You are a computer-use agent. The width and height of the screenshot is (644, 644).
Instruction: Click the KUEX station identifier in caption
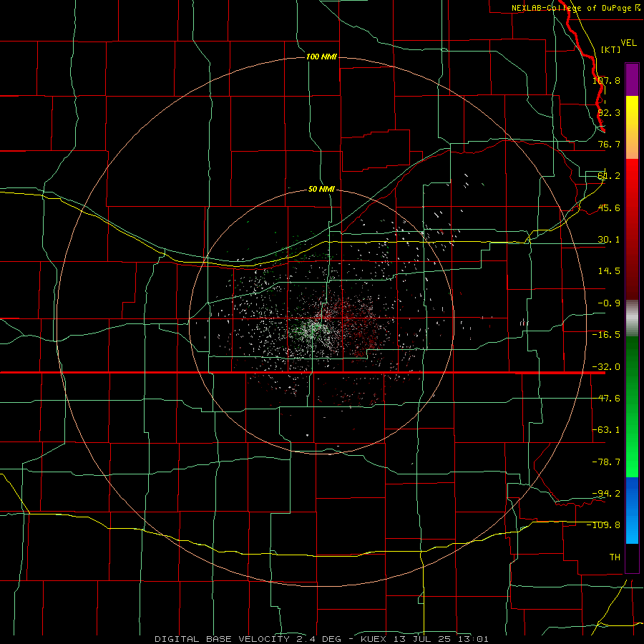(373, 639)
